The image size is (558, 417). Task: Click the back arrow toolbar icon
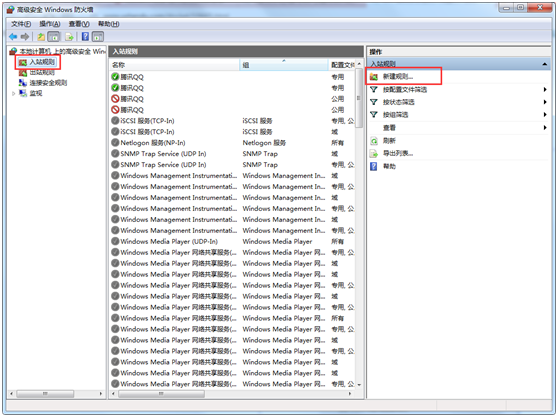click(x=13, y=37)
